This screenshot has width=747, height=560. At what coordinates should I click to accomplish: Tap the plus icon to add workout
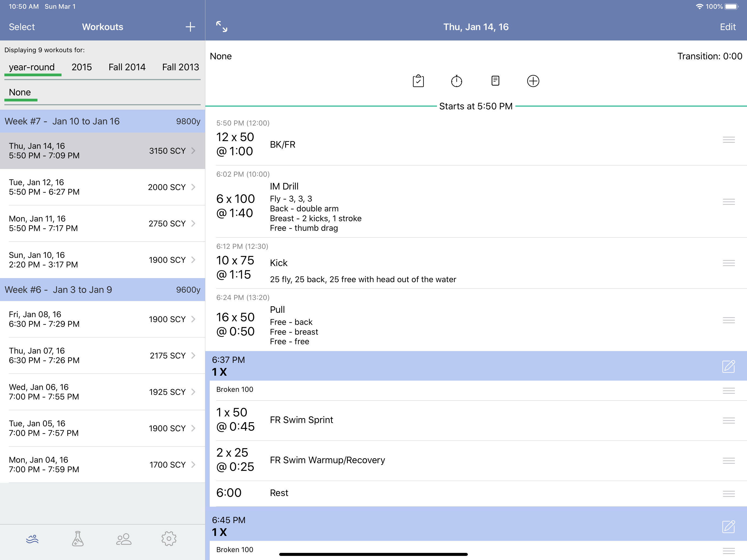[x=190, y=27]
